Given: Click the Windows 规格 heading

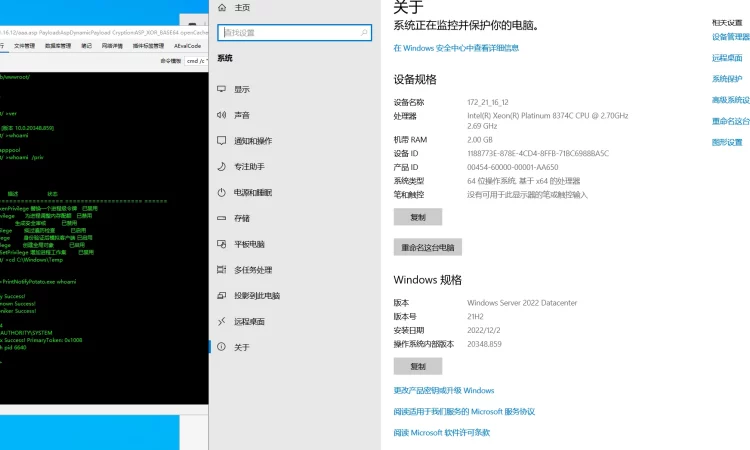Looking at the screenshot, I should pyautogui.click(x=428, y=280).
